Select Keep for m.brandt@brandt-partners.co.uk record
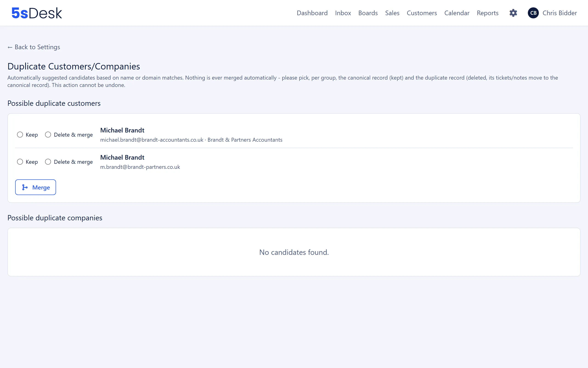The height and width of the screenshot is (368, 588). click(x=20, y=162)
